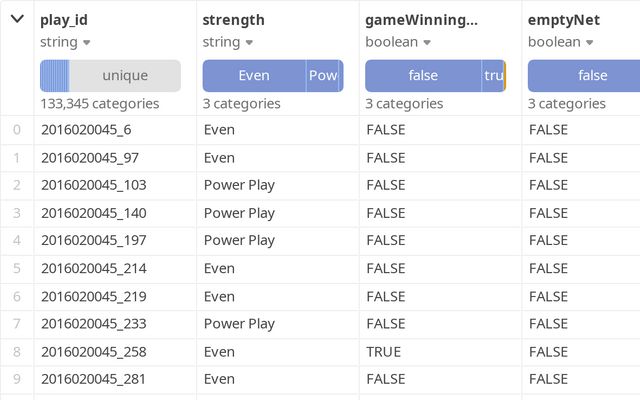Select row number 0
Image resolution: width=640 pixels, height=400 pixels.
point(16,129)
